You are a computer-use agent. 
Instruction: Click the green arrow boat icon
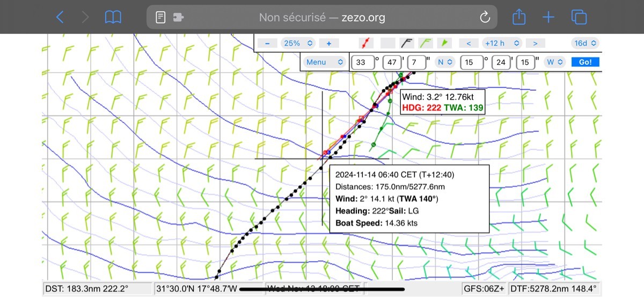(x=444, y=43)
